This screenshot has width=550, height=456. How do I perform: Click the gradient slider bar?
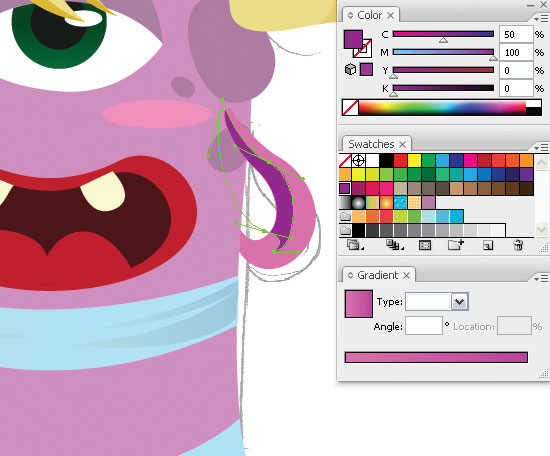(x=436, y=357)
